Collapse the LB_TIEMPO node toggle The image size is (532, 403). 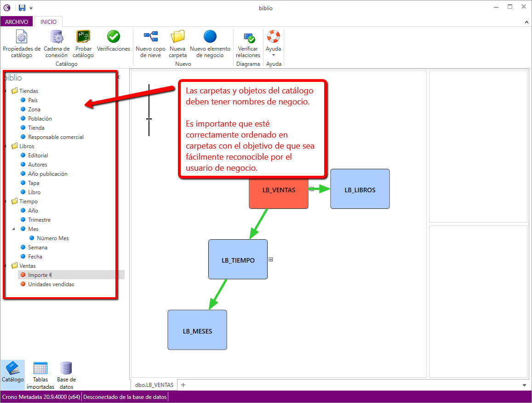(271, 259)
